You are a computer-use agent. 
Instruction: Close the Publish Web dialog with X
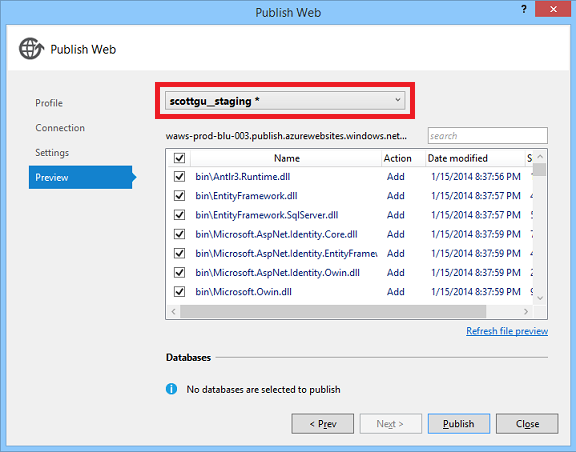pyautogui.click(x=553, y=9)
